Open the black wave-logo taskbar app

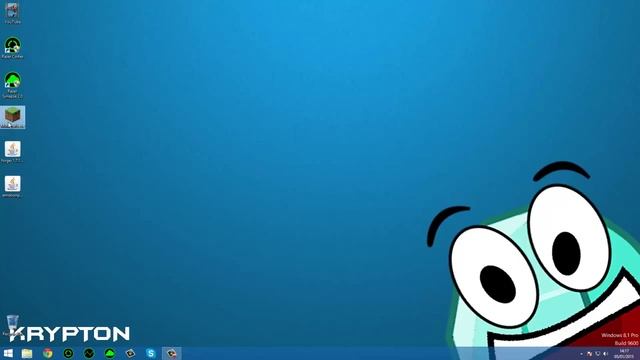click(89, 353)
